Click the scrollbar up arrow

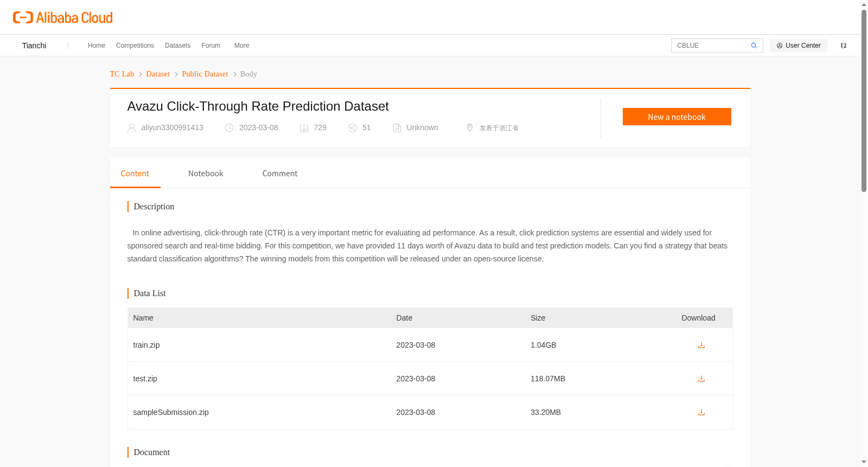click(x=864, y=4)
